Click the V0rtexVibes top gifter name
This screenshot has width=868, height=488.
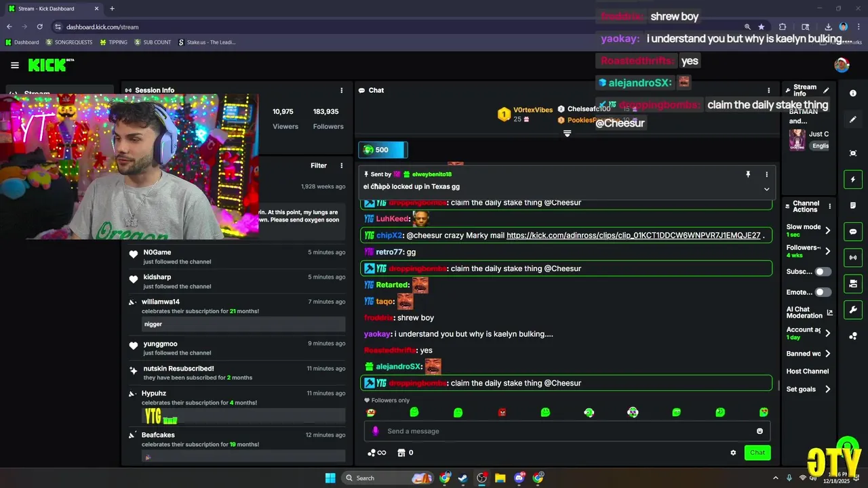533,110
